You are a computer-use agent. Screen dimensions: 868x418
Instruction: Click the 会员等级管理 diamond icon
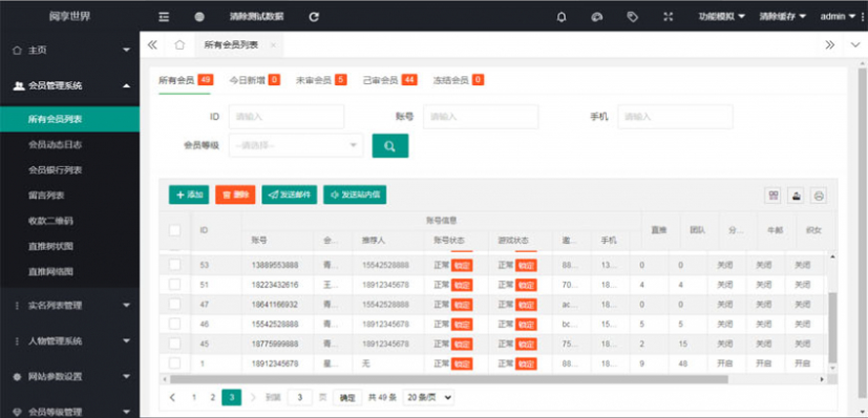pos(17,412)
